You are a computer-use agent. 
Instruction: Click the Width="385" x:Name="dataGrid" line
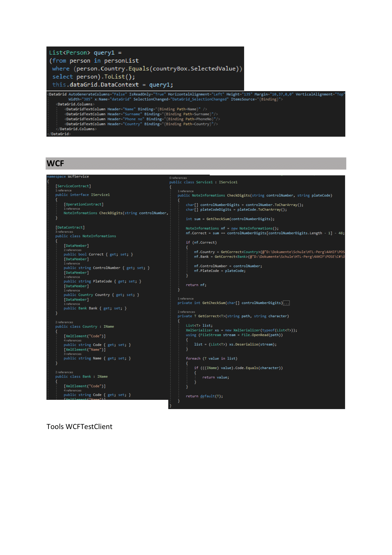click(175, 99)
